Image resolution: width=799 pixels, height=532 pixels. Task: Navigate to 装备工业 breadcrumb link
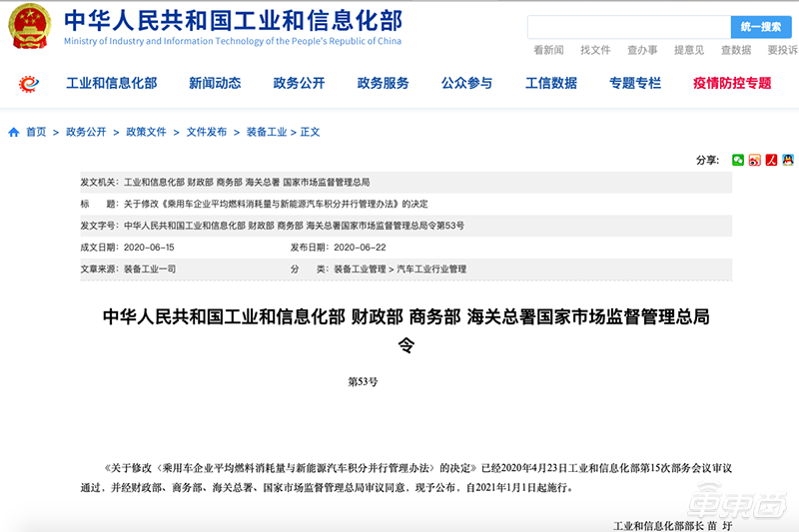click(267, 132)
